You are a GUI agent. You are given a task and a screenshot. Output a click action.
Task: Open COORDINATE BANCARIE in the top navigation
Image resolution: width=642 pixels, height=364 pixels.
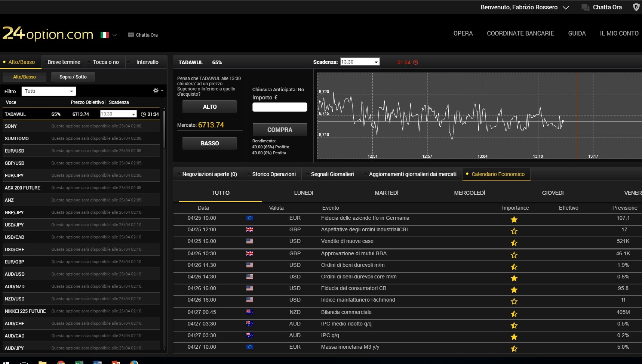pyautogui.click(x=520, y=34)
